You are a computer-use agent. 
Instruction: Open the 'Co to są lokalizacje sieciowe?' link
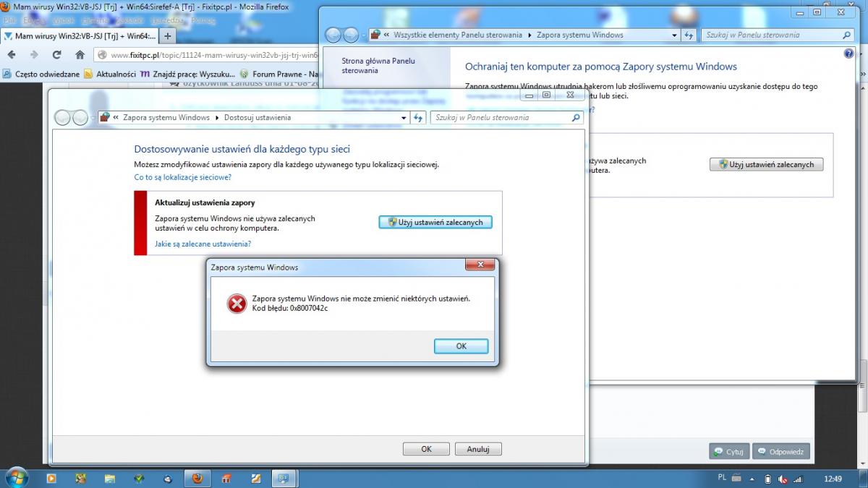(x=183, y=177)
